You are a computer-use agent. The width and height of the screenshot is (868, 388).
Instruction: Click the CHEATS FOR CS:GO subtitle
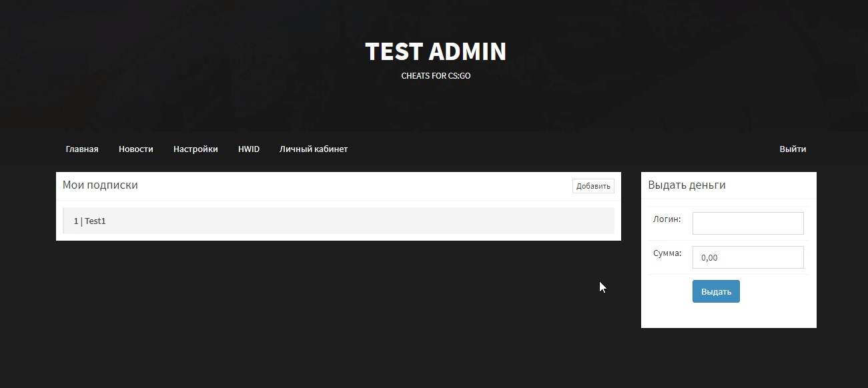(x=436, y=76)
